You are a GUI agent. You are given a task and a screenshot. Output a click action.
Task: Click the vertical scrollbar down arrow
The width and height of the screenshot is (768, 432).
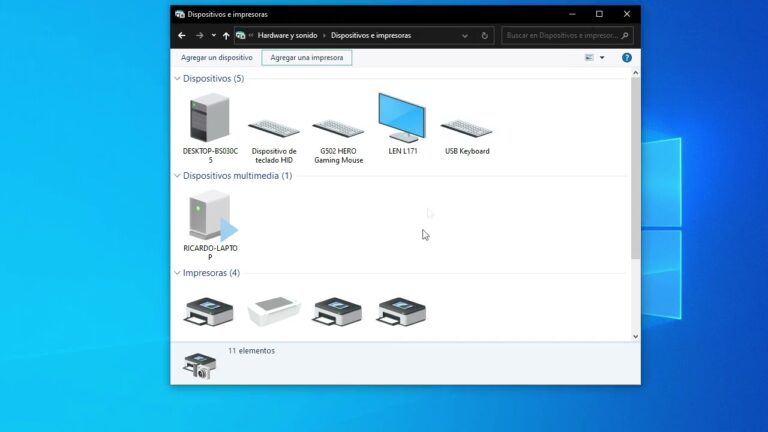[x=635, y=337]
